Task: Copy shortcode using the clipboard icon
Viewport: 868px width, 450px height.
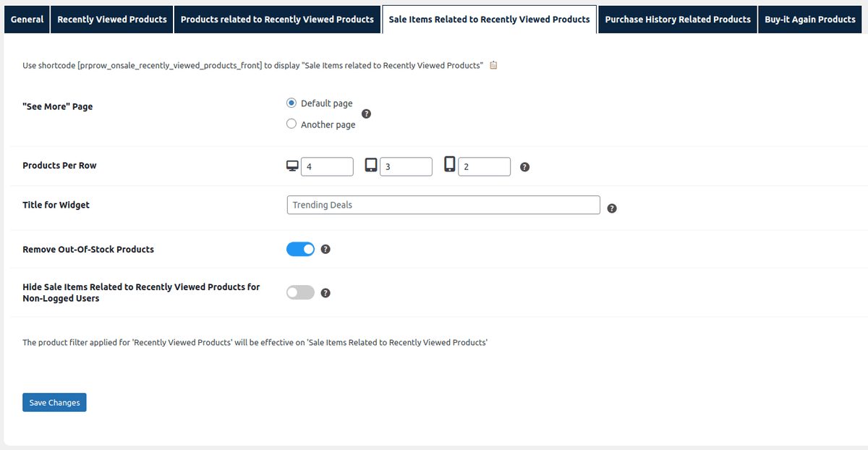Action: tap(493, 65)
